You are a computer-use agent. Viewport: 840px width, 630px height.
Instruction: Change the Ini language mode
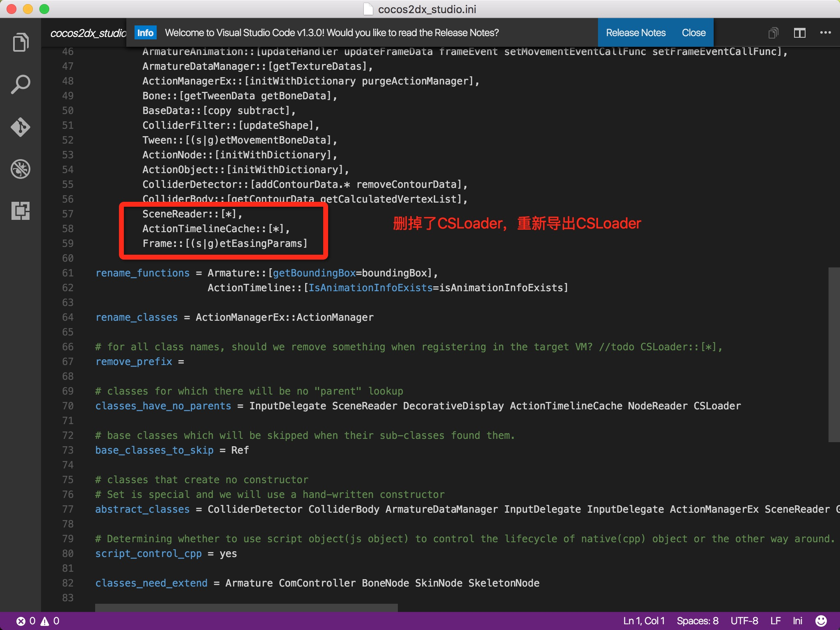[797, 621]
